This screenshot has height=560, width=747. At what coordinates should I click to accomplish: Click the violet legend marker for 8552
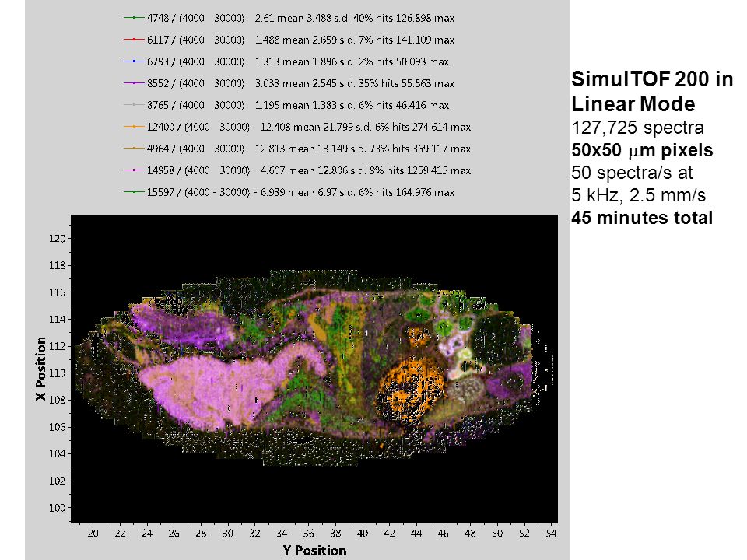134,83
